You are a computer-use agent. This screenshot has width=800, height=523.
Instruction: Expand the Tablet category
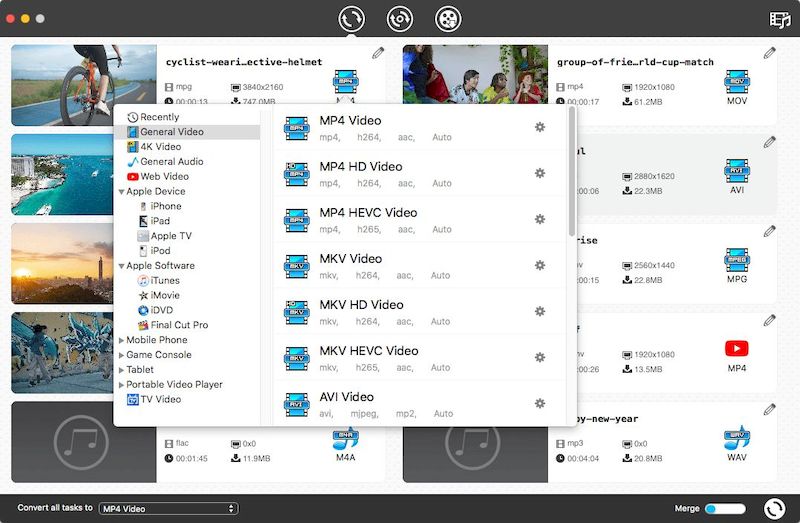click(121, 370)
